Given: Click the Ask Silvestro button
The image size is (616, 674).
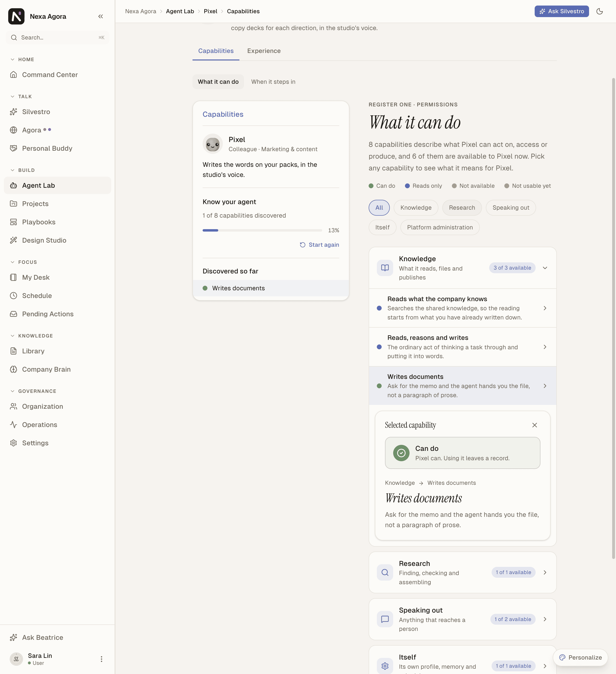Looking at the screenshot, I should pos(562,11).
